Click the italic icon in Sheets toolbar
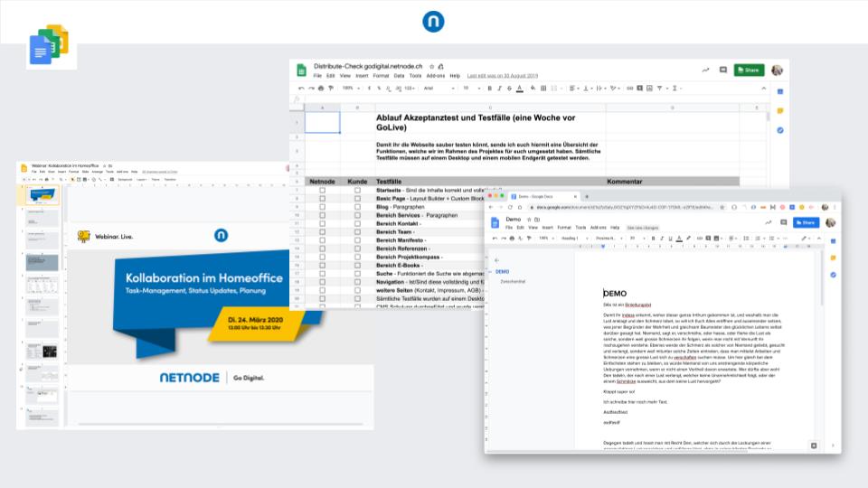This screenshot has width=868, height=488. pyautogui.click(x=498, y=89)
